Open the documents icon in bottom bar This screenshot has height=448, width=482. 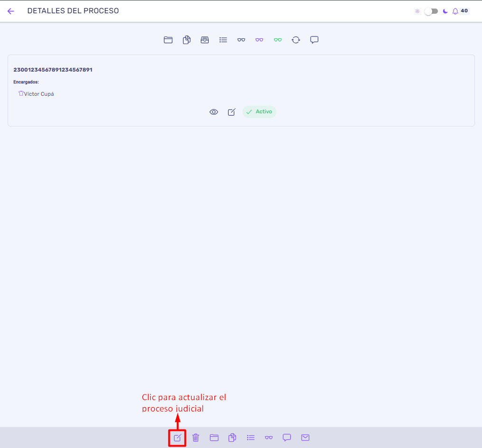click(232, 438)
